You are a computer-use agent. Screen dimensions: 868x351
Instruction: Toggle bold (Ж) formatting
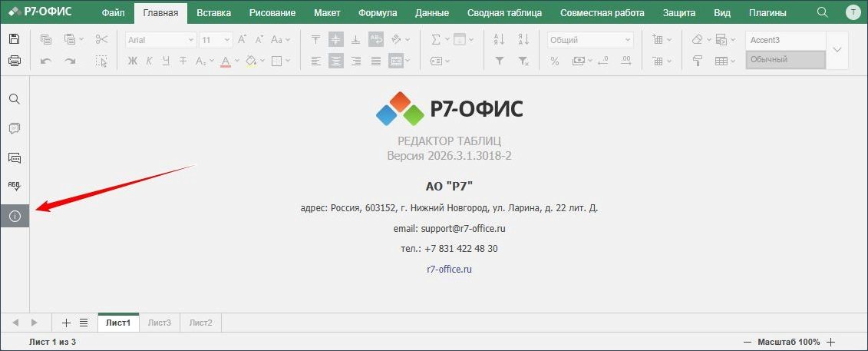click(132, 61)
